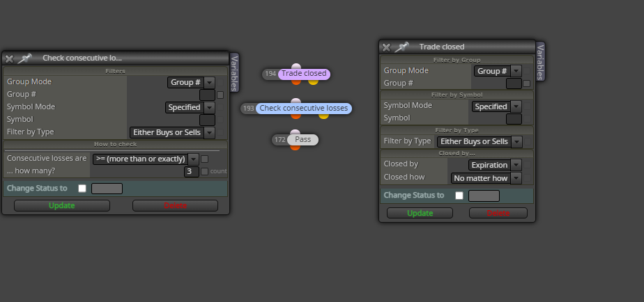Open Filter by Type dropdown in Trade closed panel

480,141
